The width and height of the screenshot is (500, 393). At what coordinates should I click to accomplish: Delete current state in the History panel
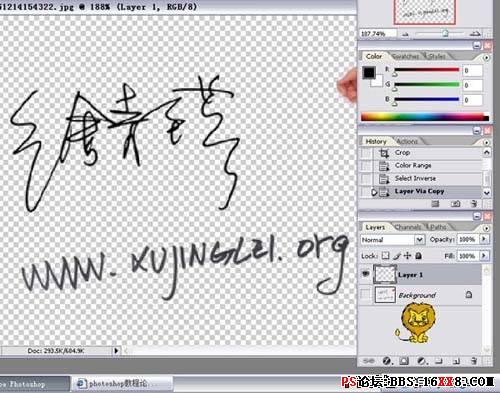pyautogui.click(x=474, y=203)
